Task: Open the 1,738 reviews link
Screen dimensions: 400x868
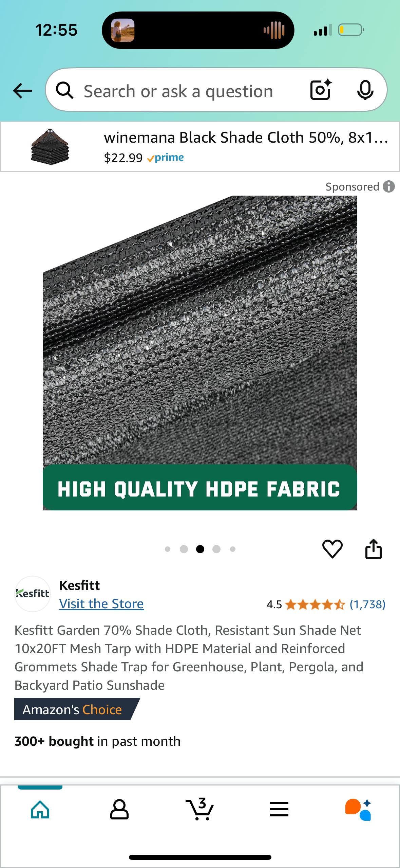Action: [367, 604]
